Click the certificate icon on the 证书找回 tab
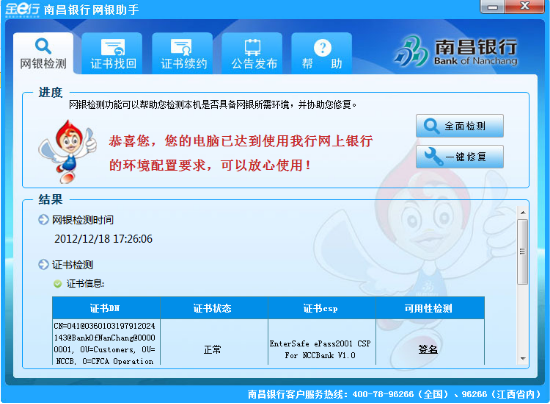The height and width of the screenshot is (404, 550). click(113, 47)
